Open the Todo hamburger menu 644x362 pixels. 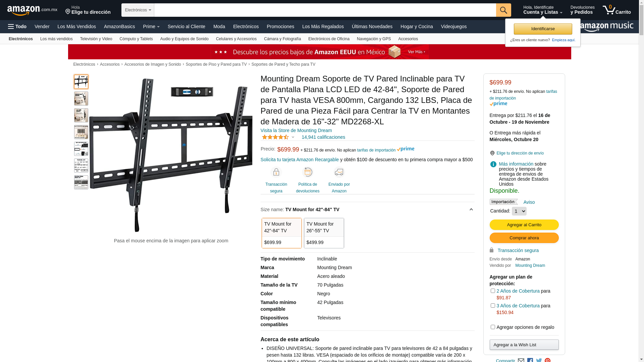click(x=17, y=26)
